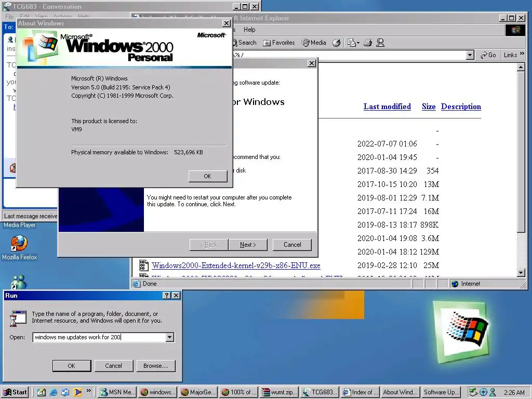The image size is (532, 399).
Task: Click the file icon beside Extended-kernel exe
Action: 143,265
